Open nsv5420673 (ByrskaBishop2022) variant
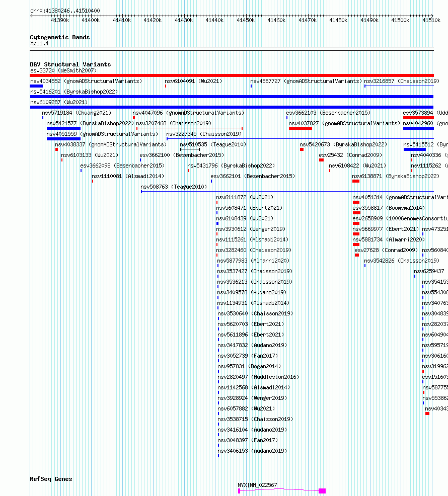This screenshot has width=448, height=496. (x=343, y=144)
